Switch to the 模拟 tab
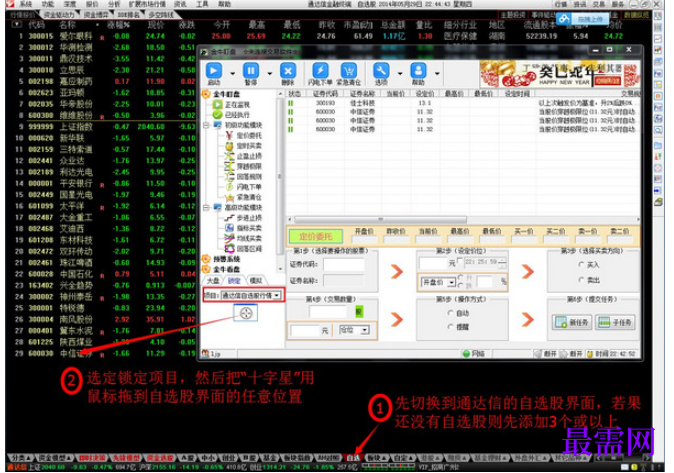This screenshot has height=473, width=674. (x=256, y=281)
